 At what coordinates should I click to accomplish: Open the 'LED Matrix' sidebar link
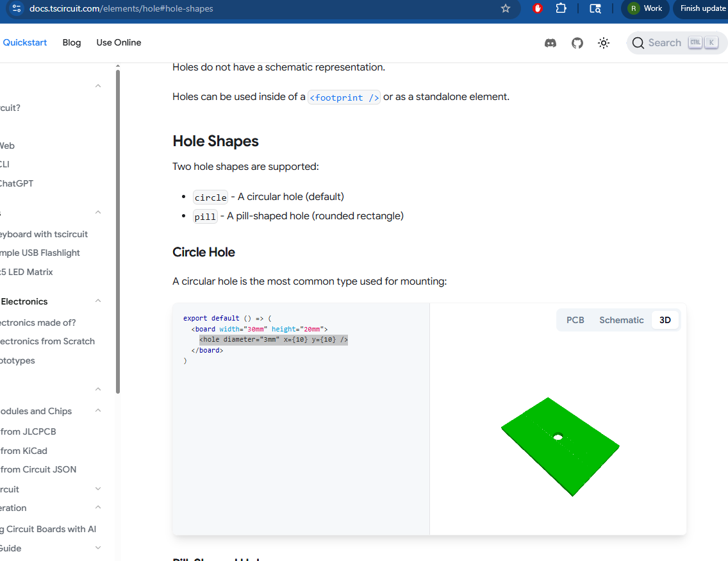point(26,272)
